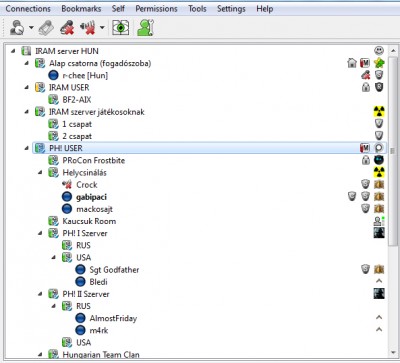Click the set away status toolbar icon
400x363 pixels.
pos(17,28)
